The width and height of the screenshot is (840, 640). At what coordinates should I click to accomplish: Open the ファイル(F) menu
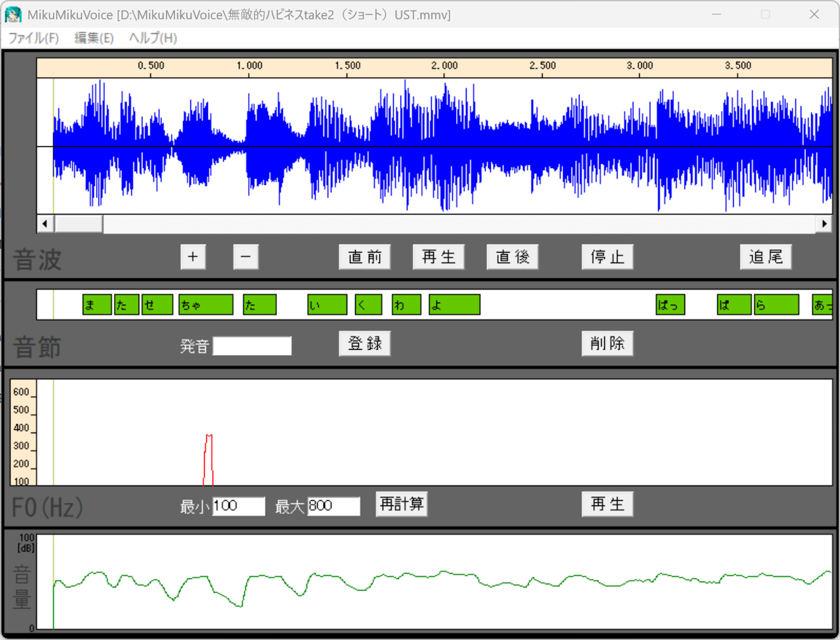tap(33, 38)
